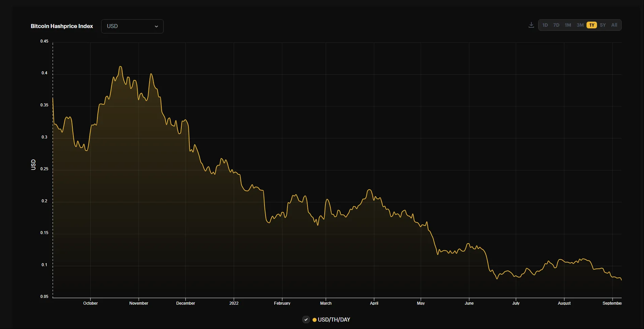Open the USD currency dropdown

[132, 26]
